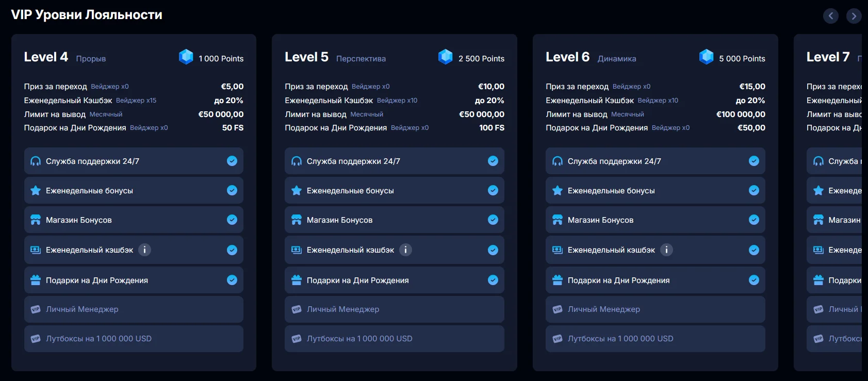Open info icon beside Level 6 Еженедельный кэшбэк

click(x=667, y=250)
